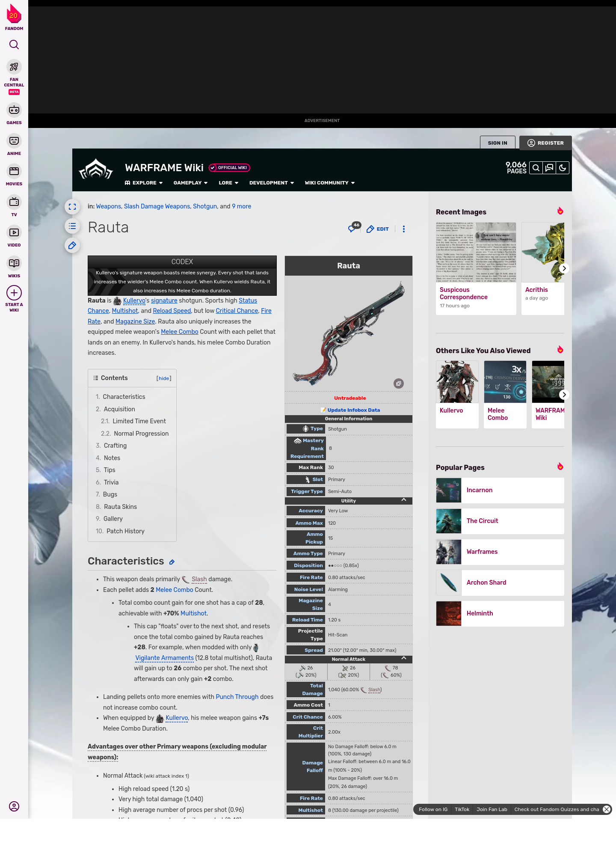Open the Punch Through link
Image resolution: width=616 pixels, height=856 pixels.
[x=237, y=697]
